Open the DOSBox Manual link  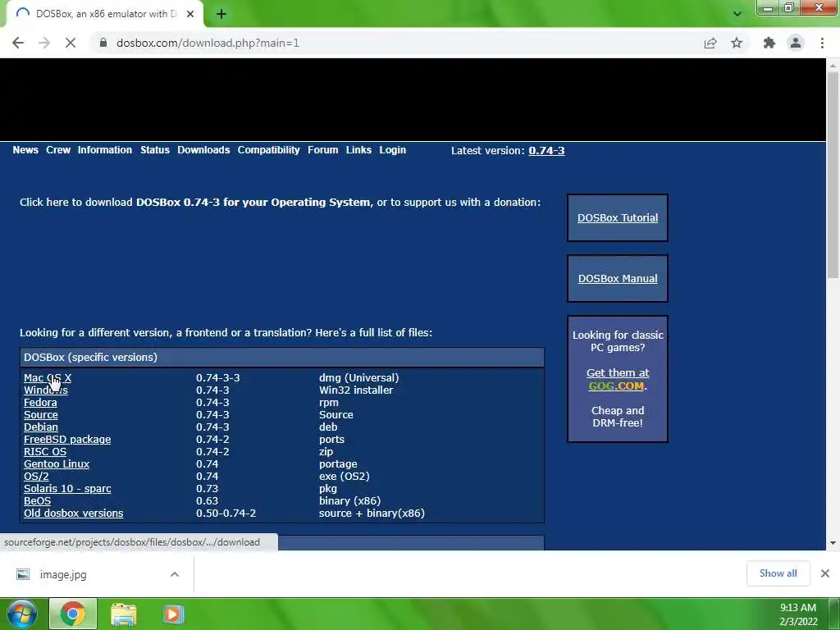point(618,279)
